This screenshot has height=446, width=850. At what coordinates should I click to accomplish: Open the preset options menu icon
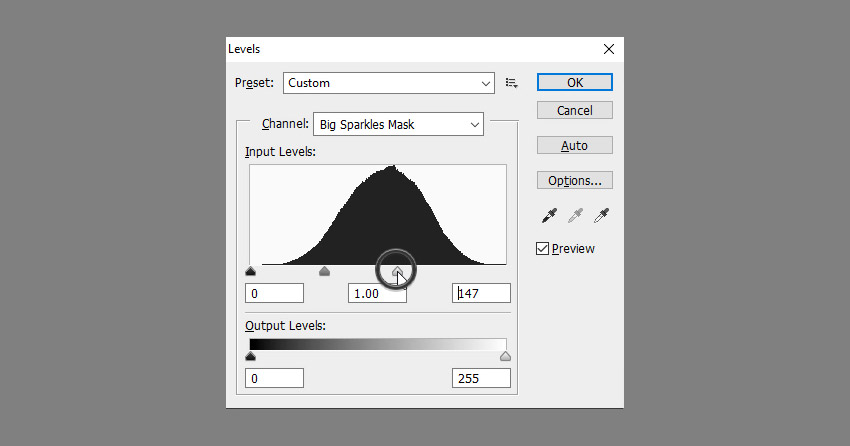tap(511, 83)
